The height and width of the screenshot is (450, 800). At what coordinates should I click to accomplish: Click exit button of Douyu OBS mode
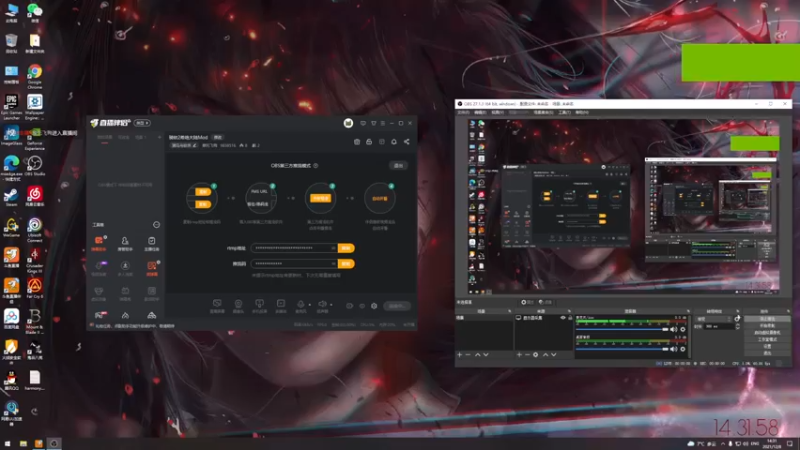[398, 165]
